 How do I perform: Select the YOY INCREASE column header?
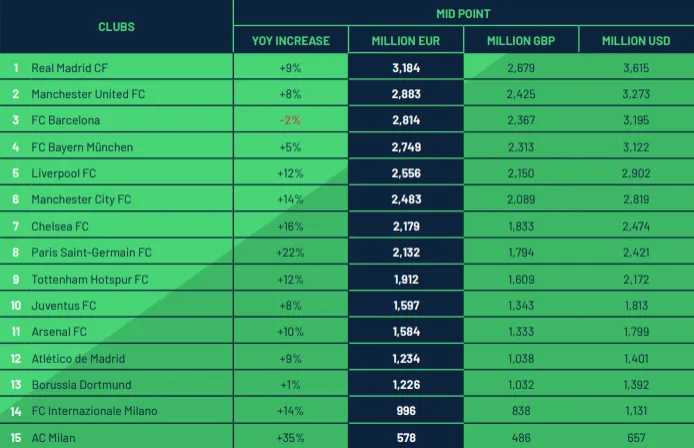[x=290, y=41]
